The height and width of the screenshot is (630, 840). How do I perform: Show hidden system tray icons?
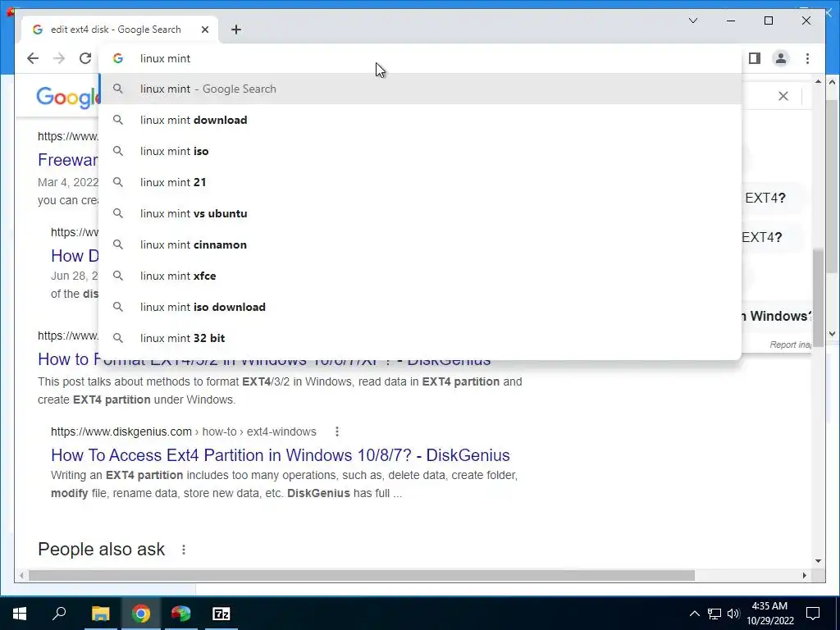tap(694, 614)
